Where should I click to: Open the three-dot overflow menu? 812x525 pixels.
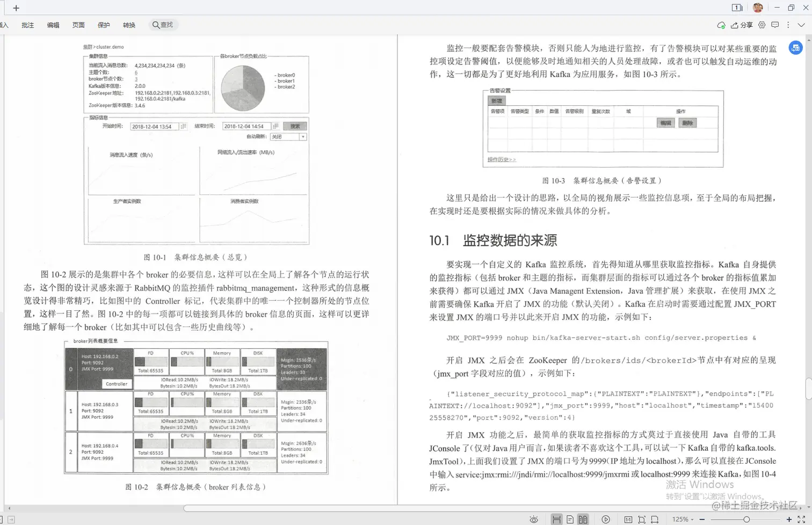pos(788,25)
